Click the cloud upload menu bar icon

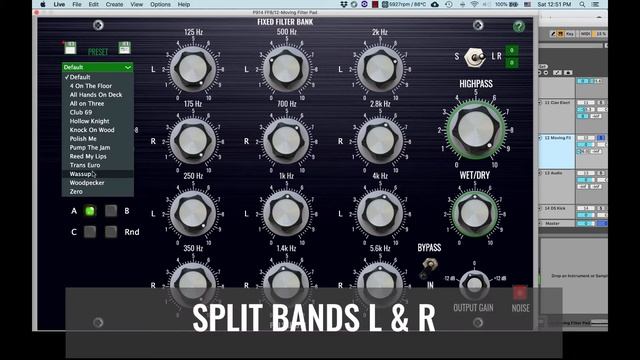[x=435, y=4]
